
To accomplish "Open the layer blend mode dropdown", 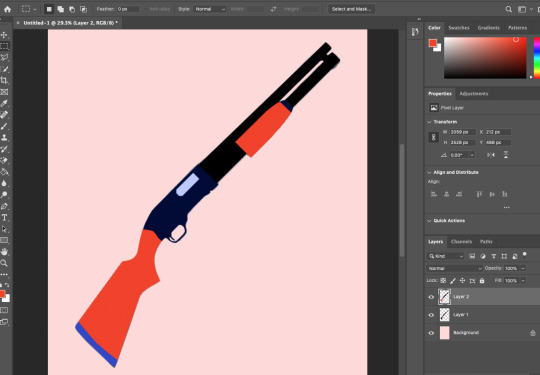I will click(x=455, y=268).
